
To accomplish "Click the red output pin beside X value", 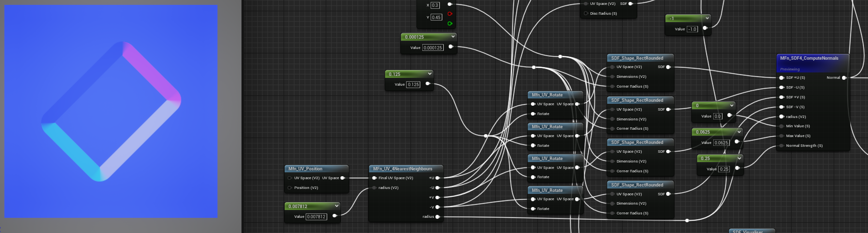I will coord(450,14).
